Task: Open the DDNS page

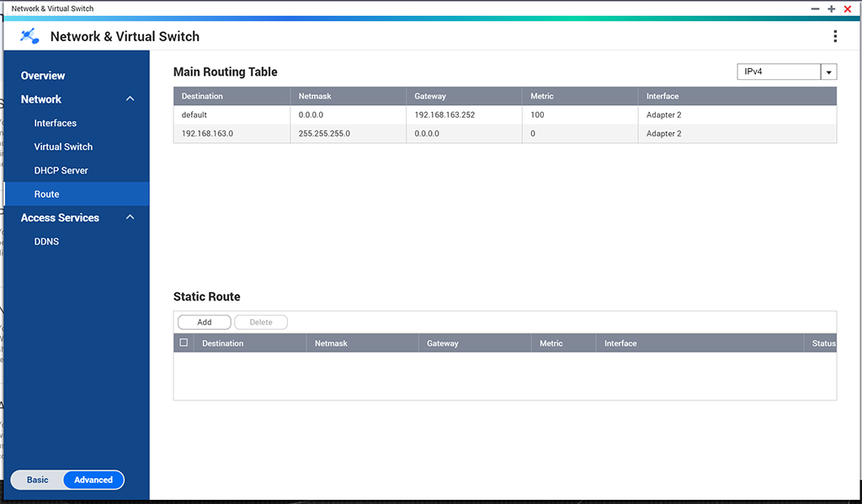Action: pos(46,241)
